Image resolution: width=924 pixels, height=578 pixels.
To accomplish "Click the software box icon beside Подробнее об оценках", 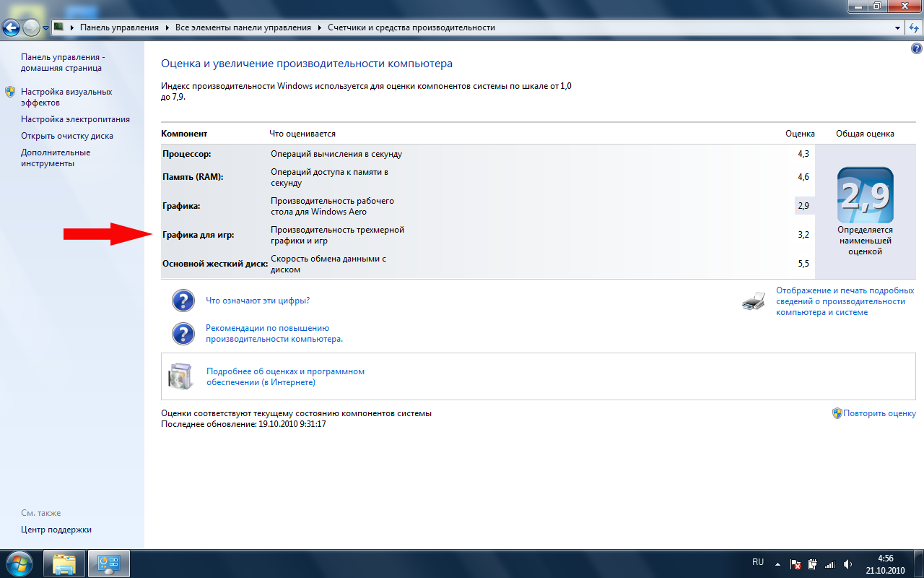I will [x=180, y=376].
